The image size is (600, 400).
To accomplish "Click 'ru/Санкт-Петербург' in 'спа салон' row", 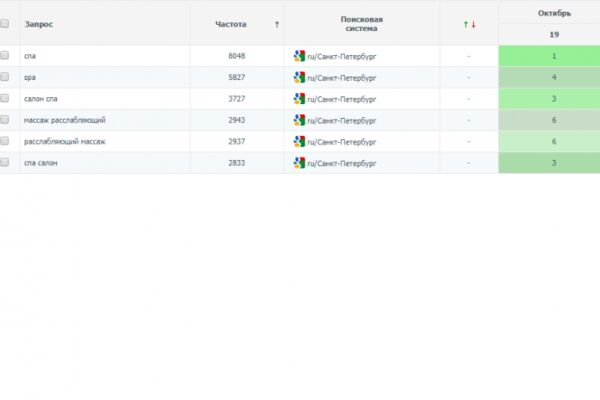I will (x=342, y=163).
